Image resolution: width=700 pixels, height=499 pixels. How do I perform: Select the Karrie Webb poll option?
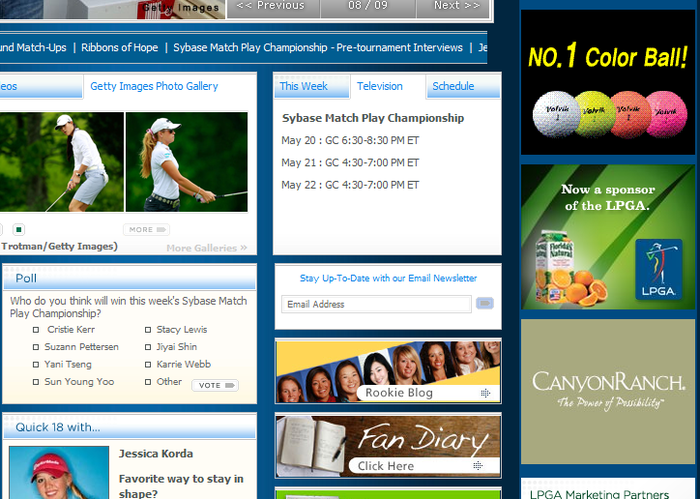tap(149, 365)
